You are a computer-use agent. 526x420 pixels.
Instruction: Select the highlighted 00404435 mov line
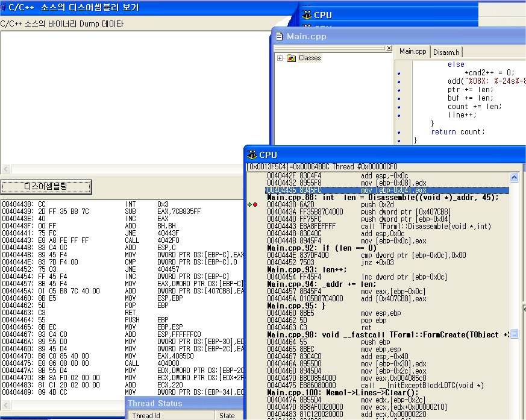tap(387, 190)
